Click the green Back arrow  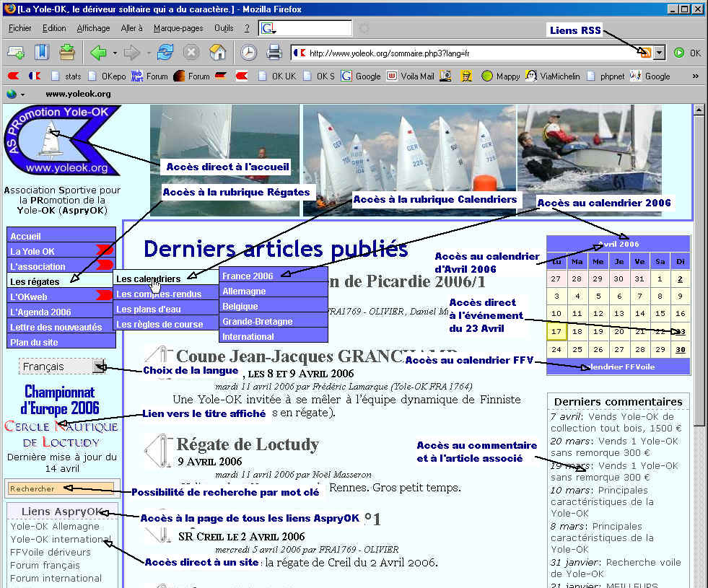98,52
